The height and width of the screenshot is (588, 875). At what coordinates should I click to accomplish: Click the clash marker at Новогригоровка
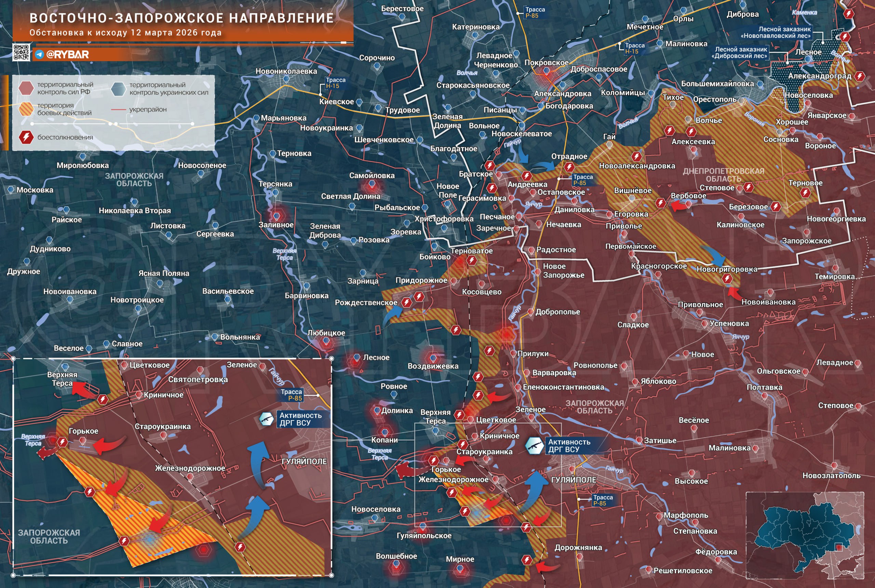pos(727,279)
